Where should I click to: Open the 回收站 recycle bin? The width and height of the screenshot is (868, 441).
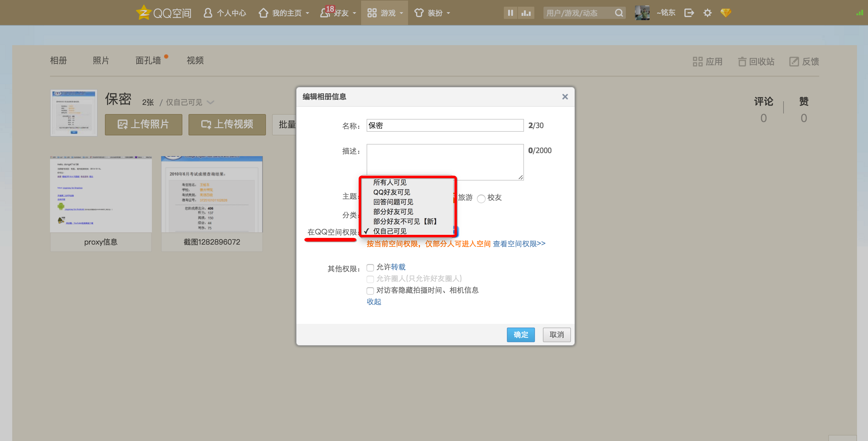point(756,61)
